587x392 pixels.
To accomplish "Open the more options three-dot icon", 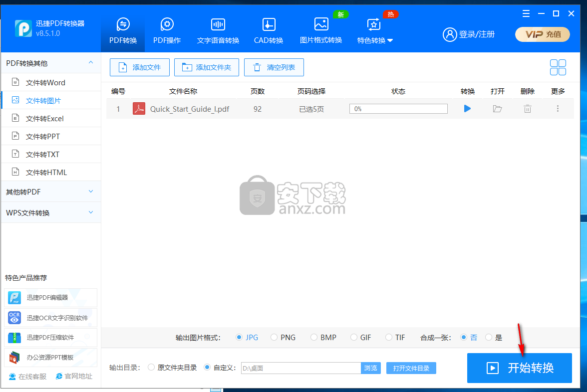I will tap(558, 109).
